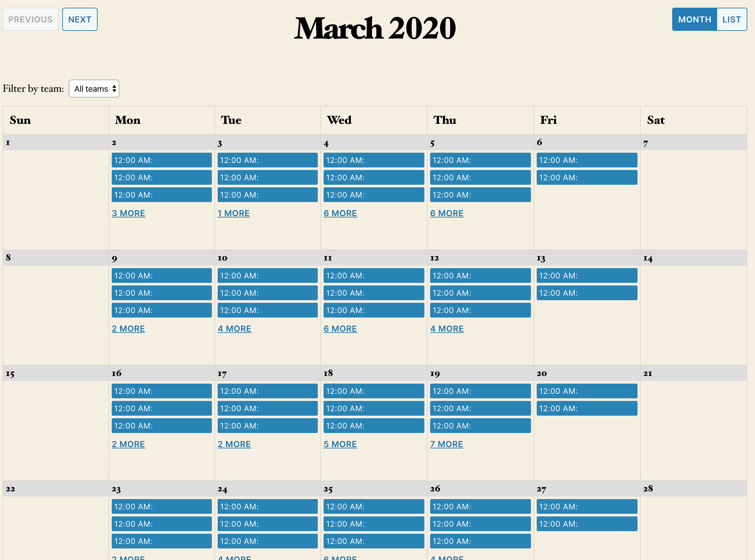Viewport: 755px width, 560px height.
Task: Toggle team filter visibility toggle
Action: click(x=93, y=88)
